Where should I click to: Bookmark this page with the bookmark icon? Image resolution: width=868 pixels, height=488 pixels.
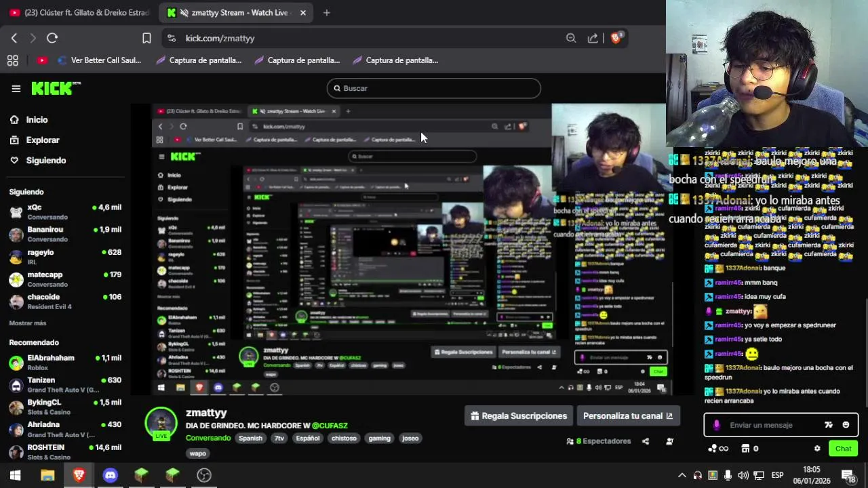click(x=146, y=38)
